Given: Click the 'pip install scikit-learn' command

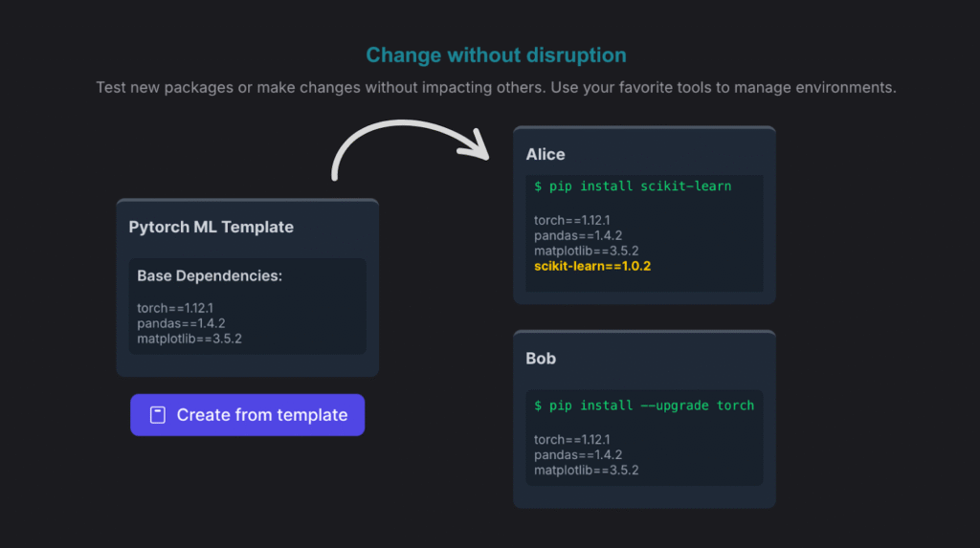Looking at the screenshot, I should click(x=633, y=186).
